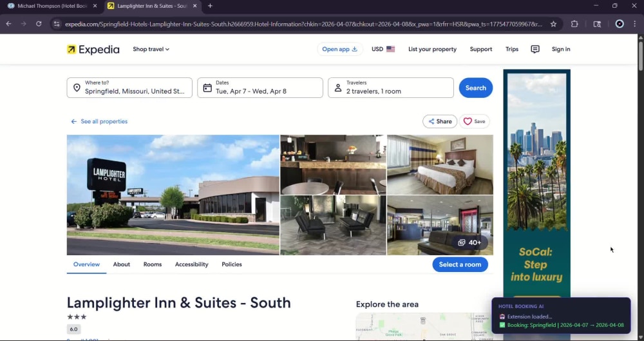The width and height of the screenshot is (644, 341).
Task: Switch to the About tab
Action: click(x=122, y=264)
